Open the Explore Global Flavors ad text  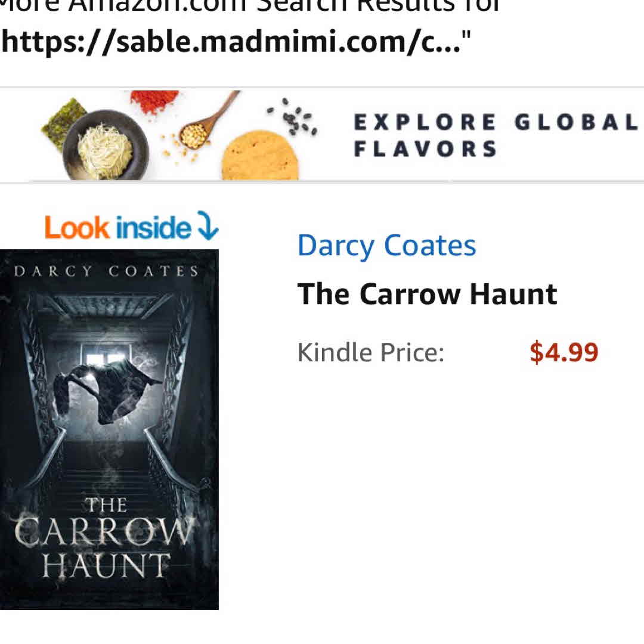[496, 135]
